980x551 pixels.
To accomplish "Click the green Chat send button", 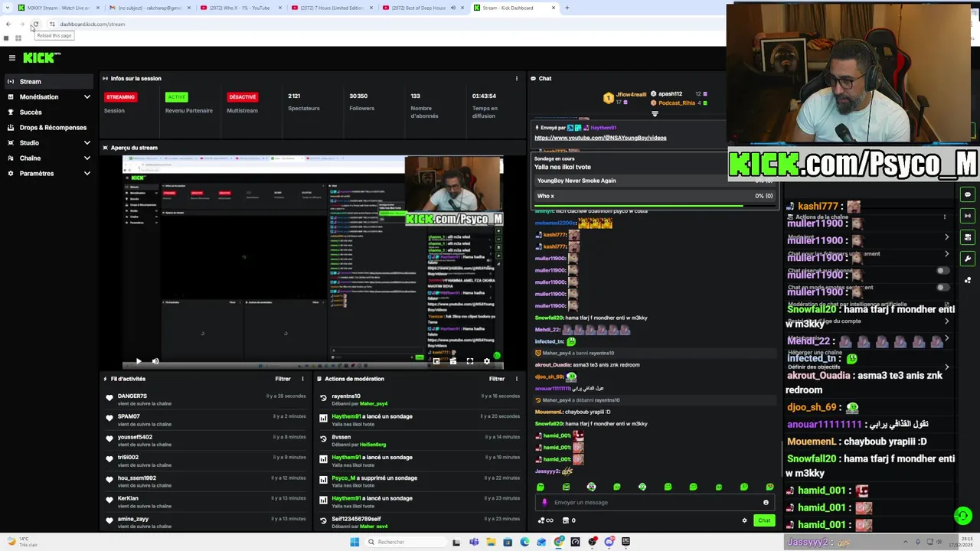I will (x=764, y=520).
